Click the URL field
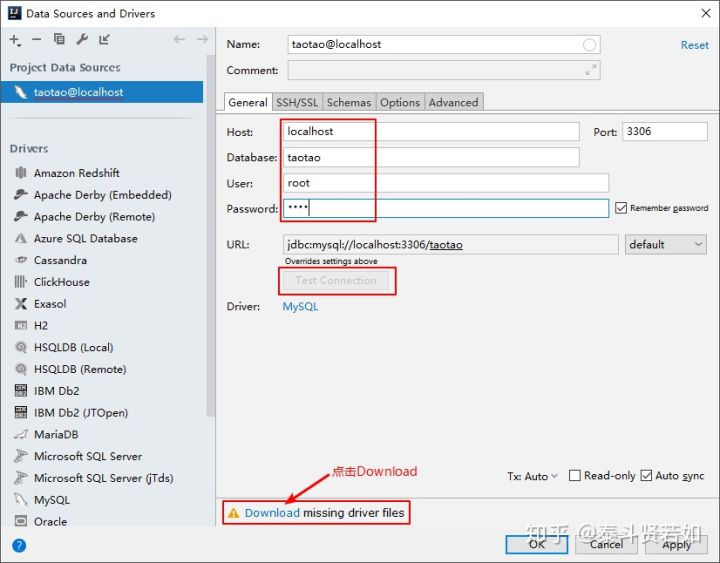This screenshot has height=563, width=720. (x=450, y=245)
